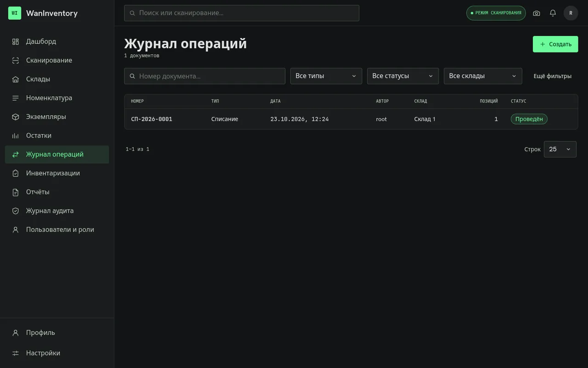Open Инвентаризации section
This screenshot has width=588, height=368.
click(x=57, y=173)
